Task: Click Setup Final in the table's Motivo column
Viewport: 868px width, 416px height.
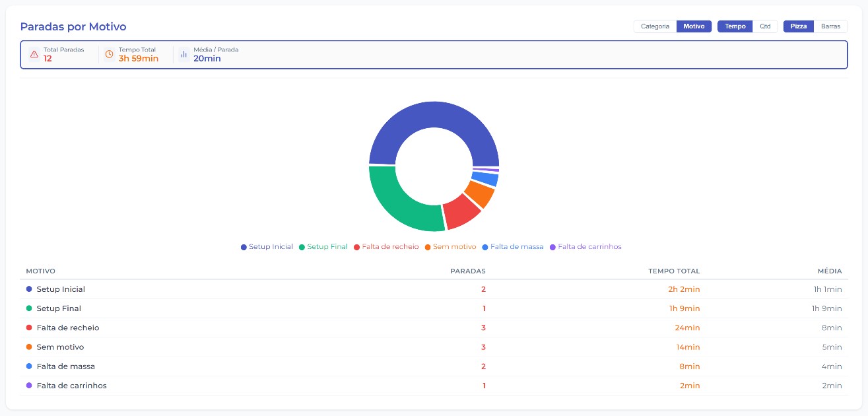Action: [59, 308]
